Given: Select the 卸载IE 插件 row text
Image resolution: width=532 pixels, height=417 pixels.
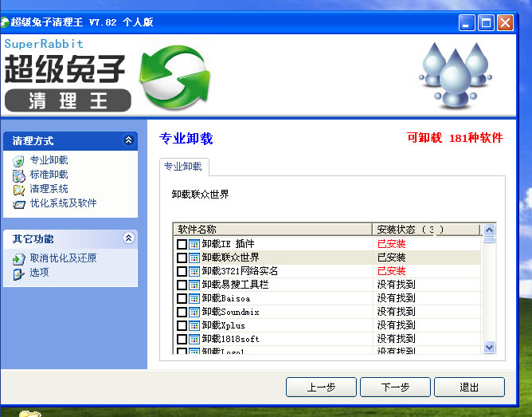Looking at the screenshot, I should click(228, 244).
